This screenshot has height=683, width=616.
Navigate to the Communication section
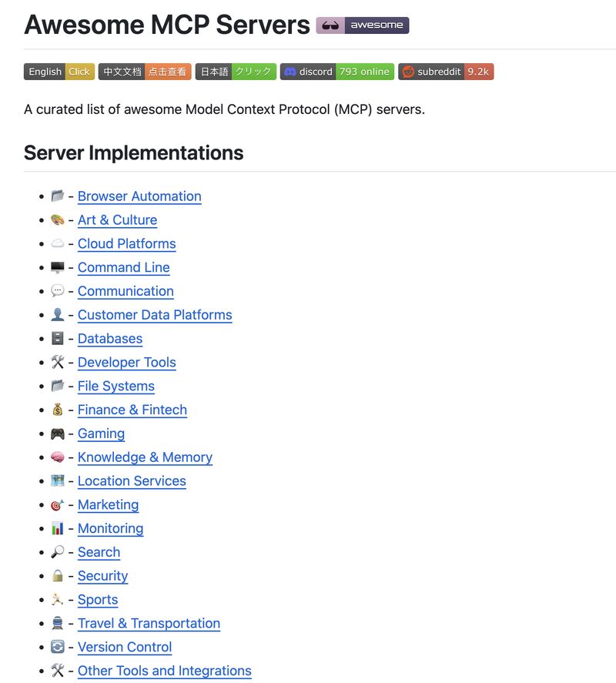[126, 292]
